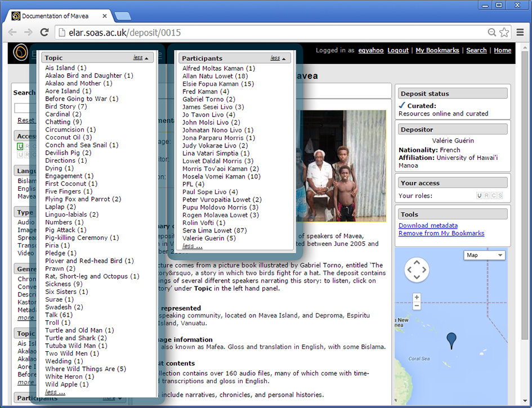Click the Tools section header
This screenshot has width=532, height=408.
(453, 214)
